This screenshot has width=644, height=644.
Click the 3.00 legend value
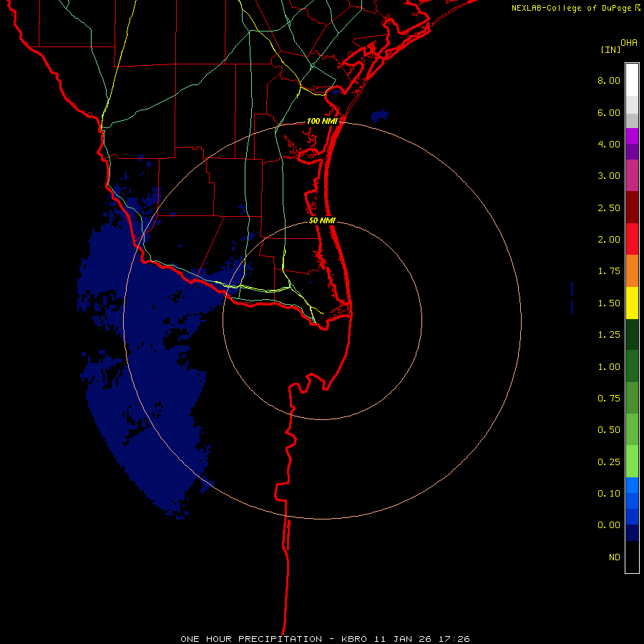609,176
